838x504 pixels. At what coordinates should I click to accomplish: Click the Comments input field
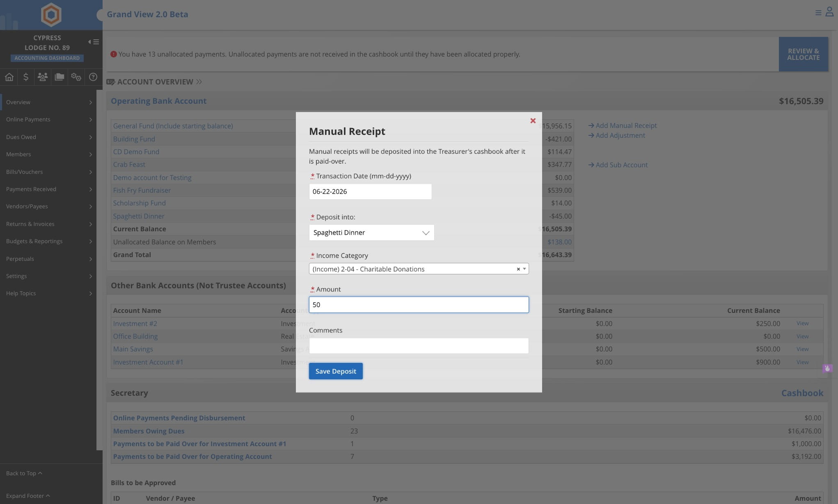[x=419, y=346]
